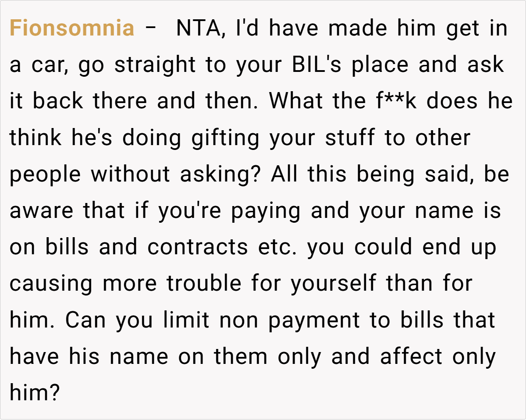The width and height of the screenshot is (526, 420).
Task: Click the word "contracts" in the comment
Action: (197, 247)
